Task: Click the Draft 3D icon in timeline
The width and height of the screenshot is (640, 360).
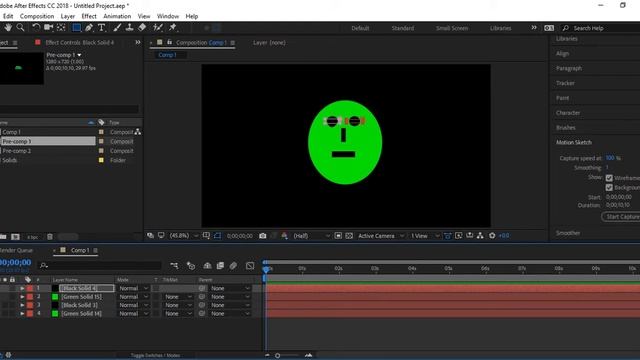Action: pyautogui.click(x=191, y=266)
